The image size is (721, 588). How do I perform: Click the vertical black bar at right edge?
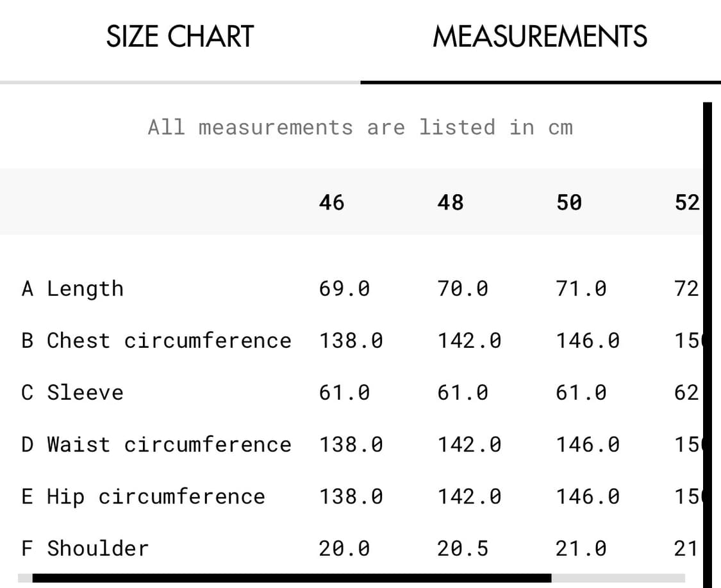708,345
